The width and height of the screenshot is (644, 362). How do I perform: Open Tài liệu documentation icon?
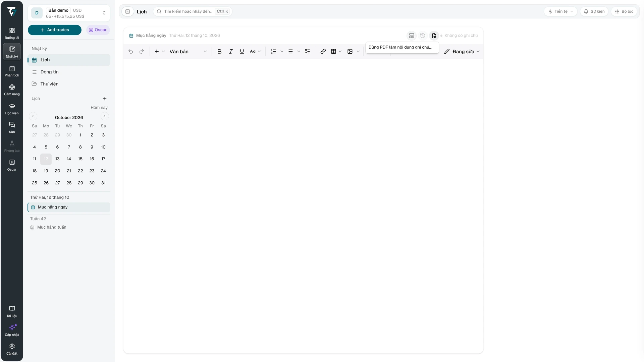tap(12, 311)
